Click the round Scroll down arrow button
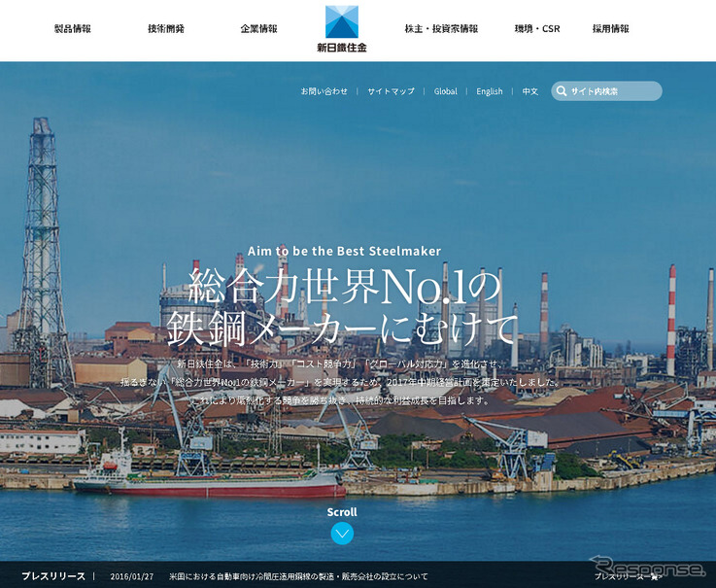This screenshot has height=588, width=716. pos(342,534)
